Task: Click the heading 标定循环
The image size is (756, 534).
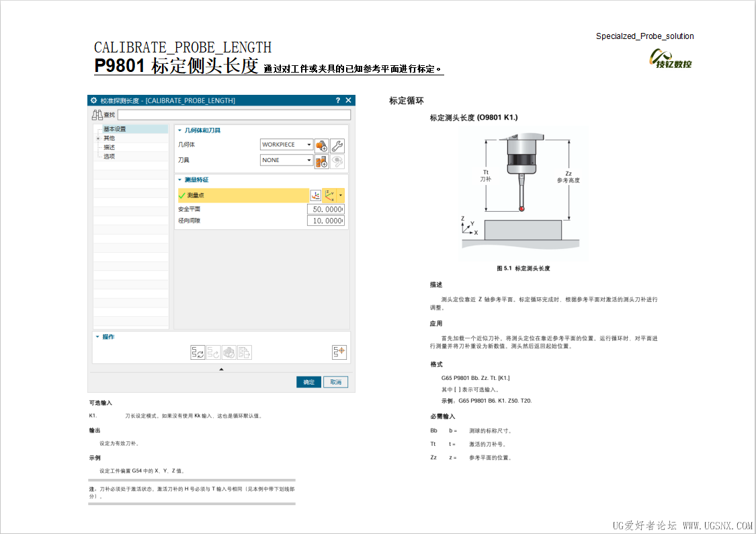Action: click(x=407, y=101)
